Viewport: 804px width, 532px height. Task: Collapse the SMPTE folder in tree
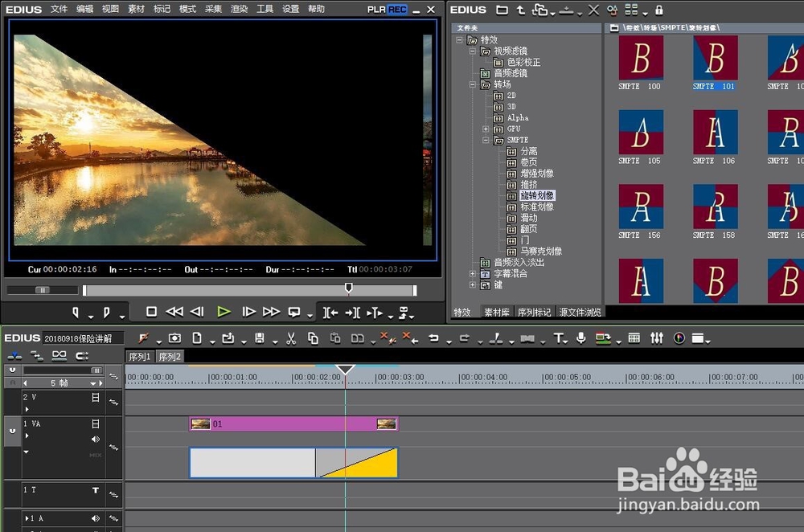[x=486, y=140]
